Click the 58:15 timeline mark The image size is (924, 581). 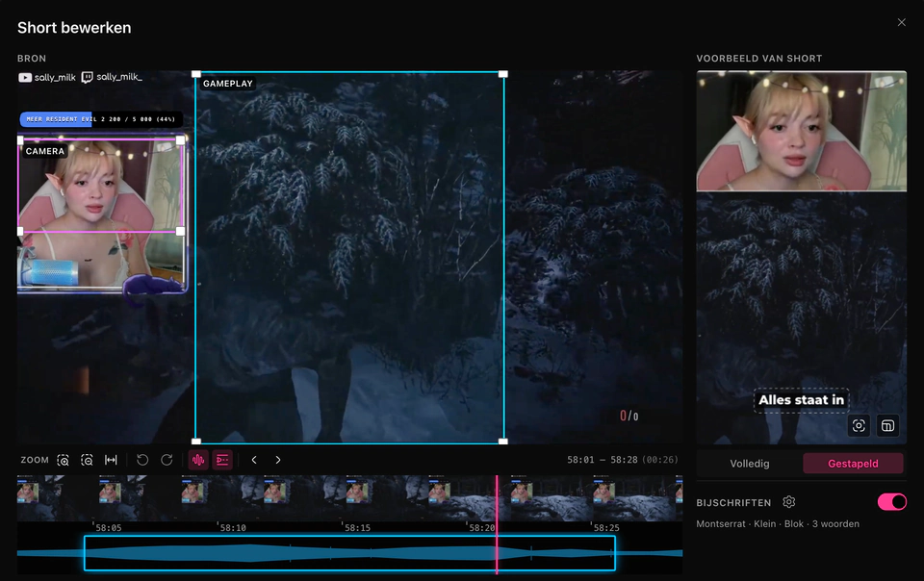(x=357, y=528)
